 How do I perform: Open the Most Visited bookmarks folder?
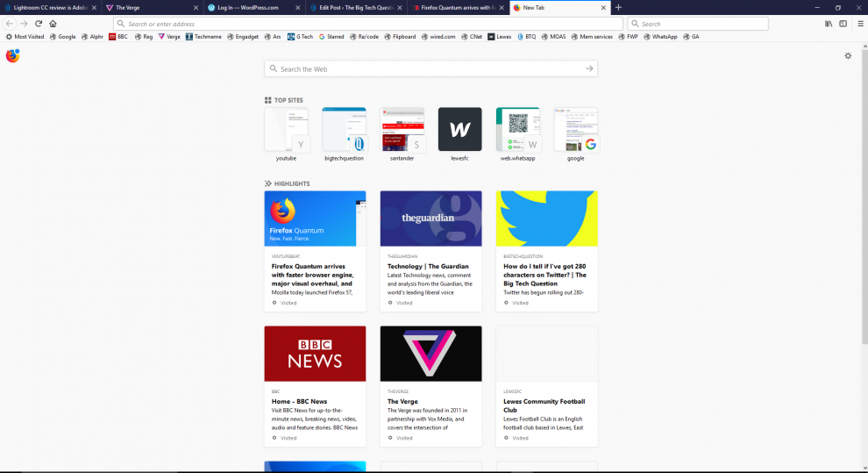(x=25, y=37)
